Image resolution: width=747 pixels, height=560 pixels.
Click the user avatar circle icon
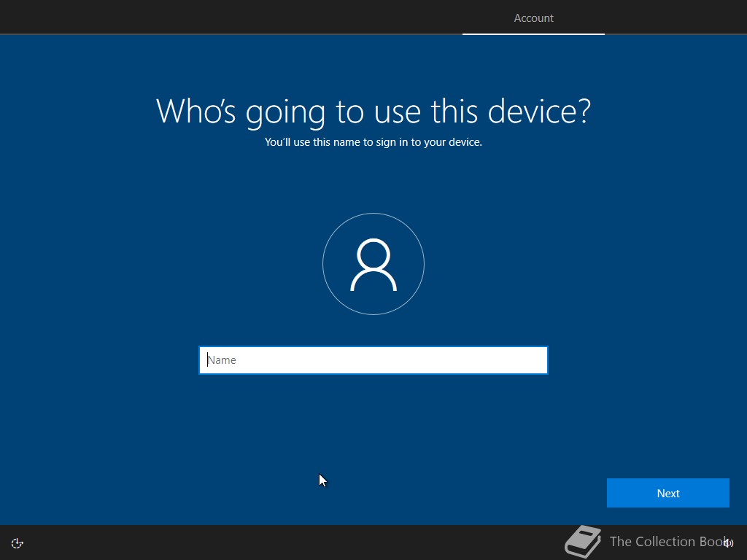(373, 264)
